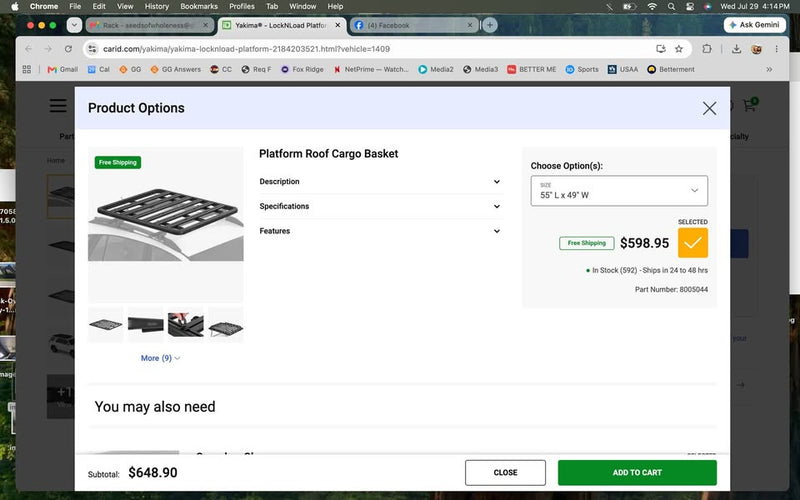Viewport: 800px width, 500px height.
Task: Show more bookmarks with double chevron
Action: point(769,69)
